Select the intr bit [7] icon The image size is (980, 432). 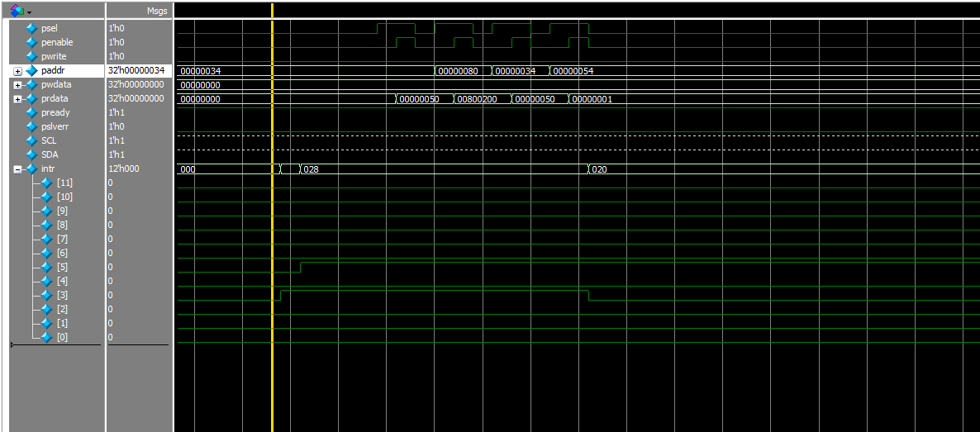46,239
